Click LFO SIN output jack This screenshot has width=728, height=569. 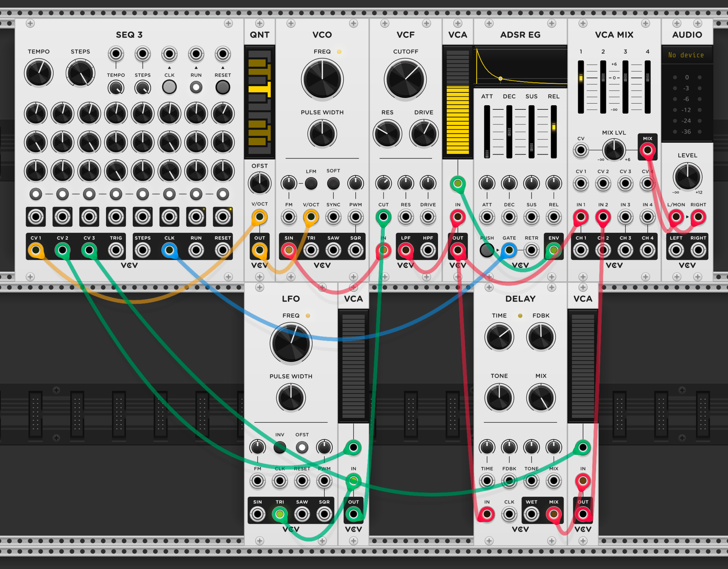tap(257, 514)
